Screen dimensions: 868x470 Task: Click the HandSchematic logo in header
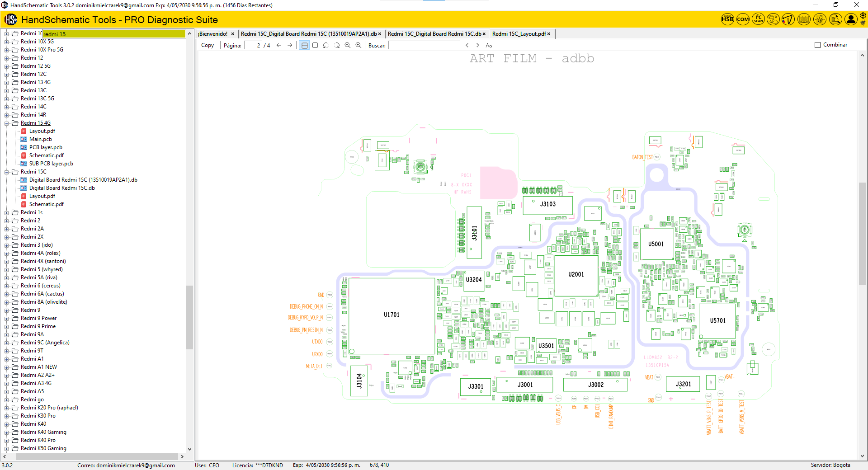(11, 19)
